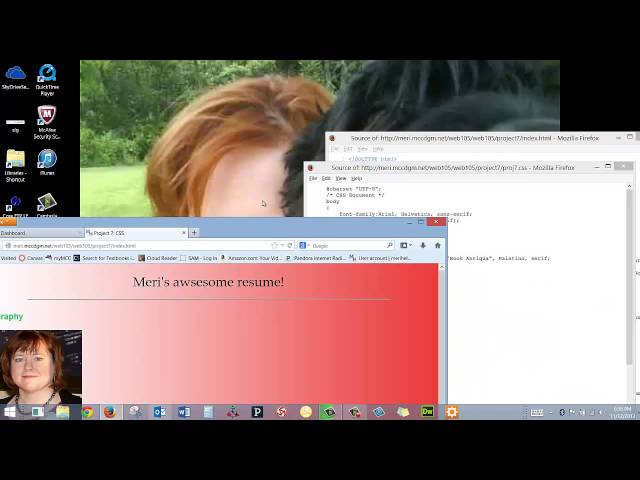The height and width of the screenshot is (480, 640).
Task: Open File Explorer from the taskbar
Action: [x=62, y=412]
